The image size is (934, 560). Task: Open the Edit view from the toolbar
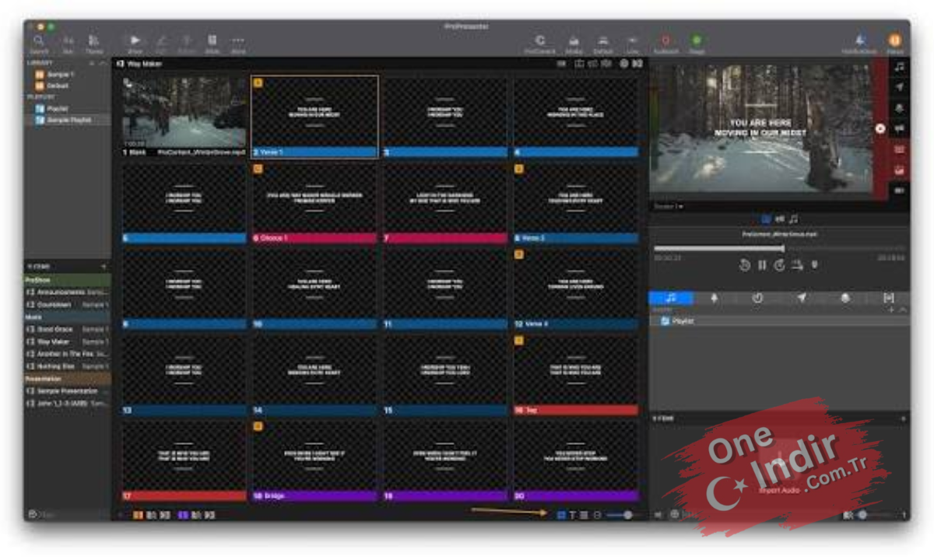tap(161, 44)
